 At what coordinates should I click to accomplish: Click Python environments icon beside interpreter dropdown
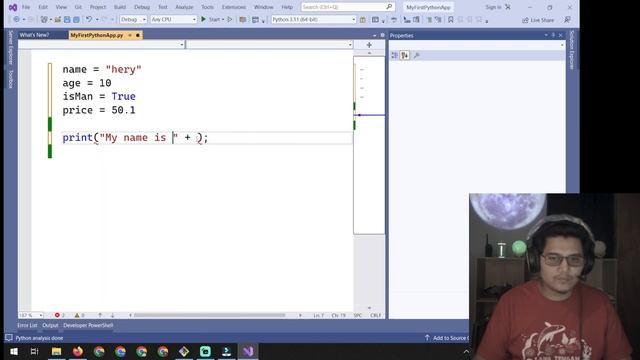pos(362,19)
